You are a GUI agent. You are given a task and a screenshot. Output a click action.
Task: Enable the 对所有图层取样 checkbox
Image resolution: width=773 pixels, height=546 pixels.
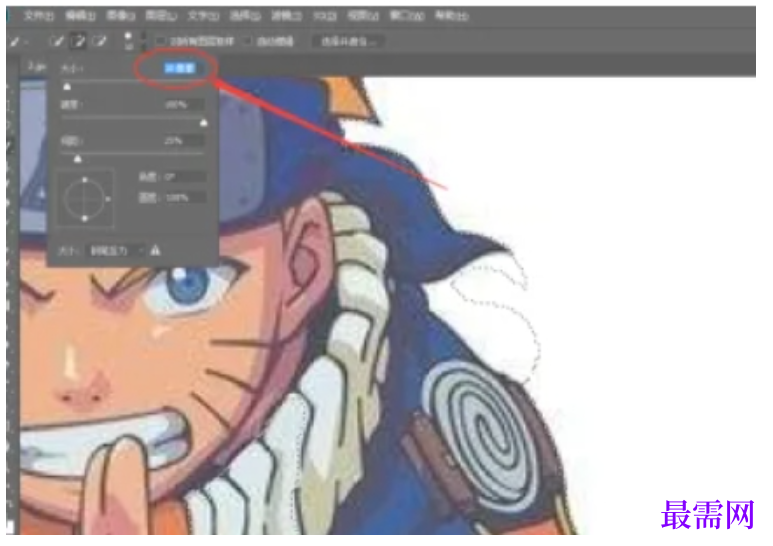[x=161, y=41]
